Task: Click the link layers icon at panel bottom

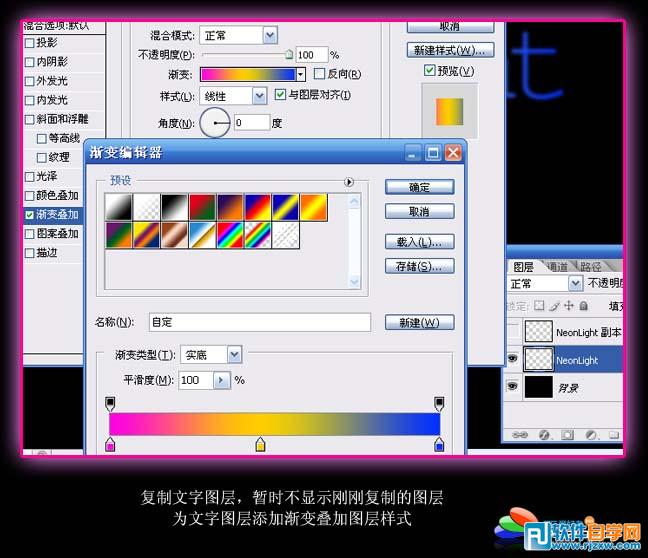Action: [x=520, y=435]
